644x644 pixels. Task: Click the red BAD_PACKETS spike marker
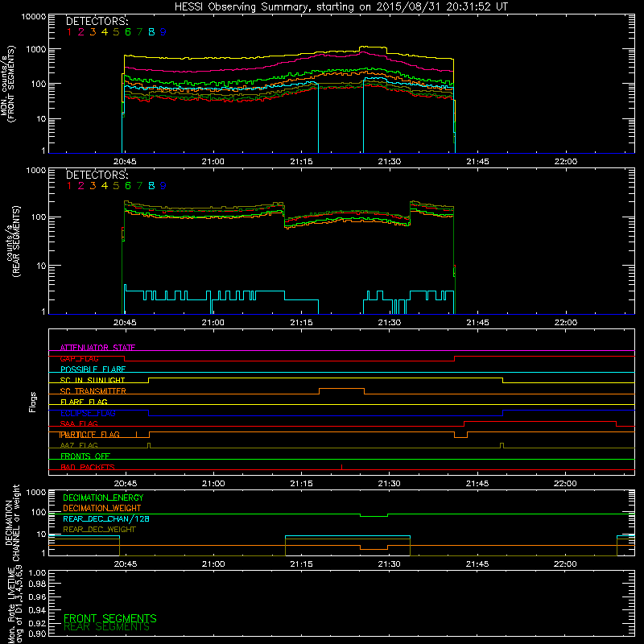point(341,467)
